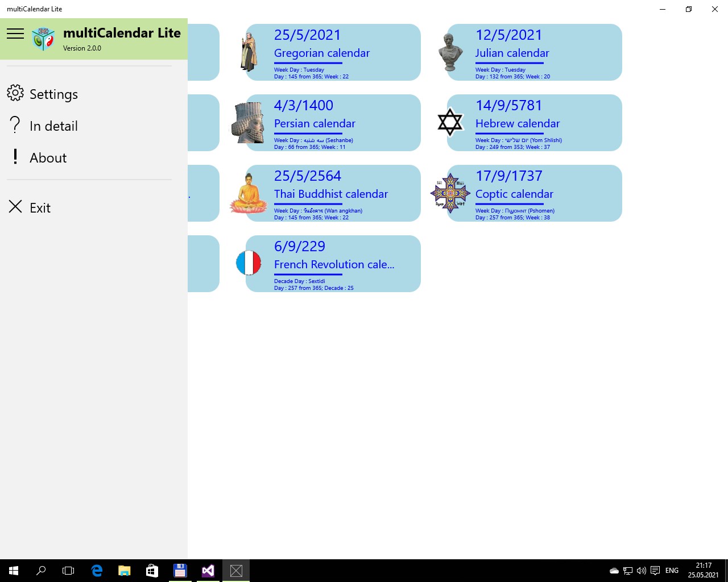728x582 pixels.
Task: Click the multiCalendar app taskbar button
Action: point(236,571)
